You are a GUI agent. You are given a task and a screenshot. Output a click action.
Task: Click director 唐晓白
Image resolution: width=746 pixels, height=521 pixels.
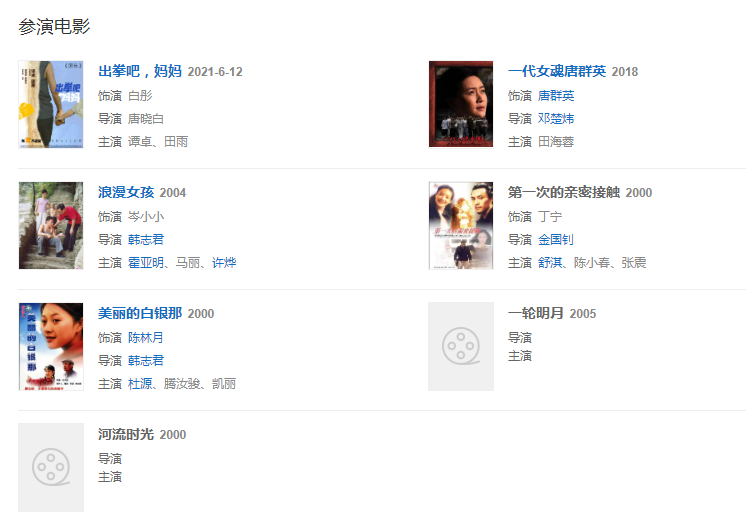(146, 118)
